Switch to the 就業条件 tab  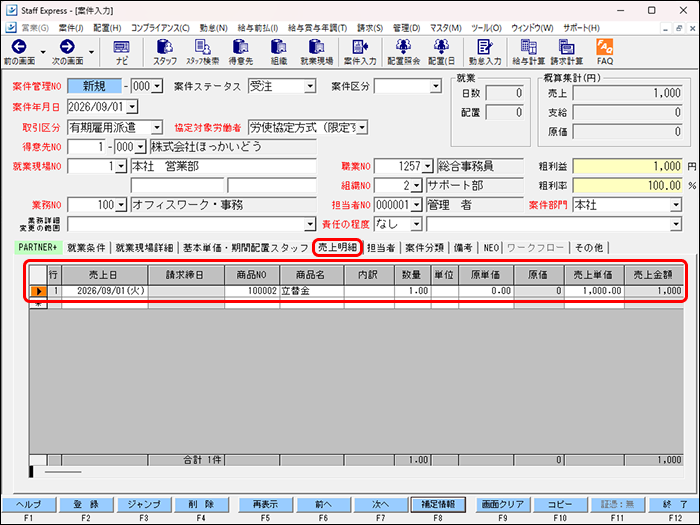pyautogui.click(x=86, y=248)
